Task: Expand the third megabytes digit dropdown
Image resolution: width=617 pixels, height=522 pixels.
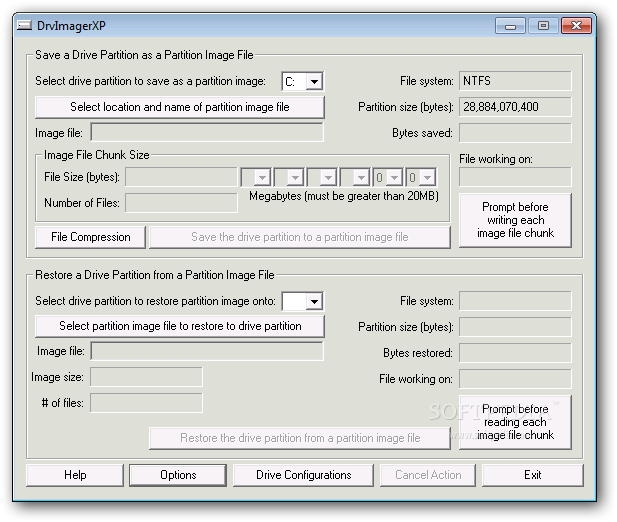Action: tap(328, 177)
